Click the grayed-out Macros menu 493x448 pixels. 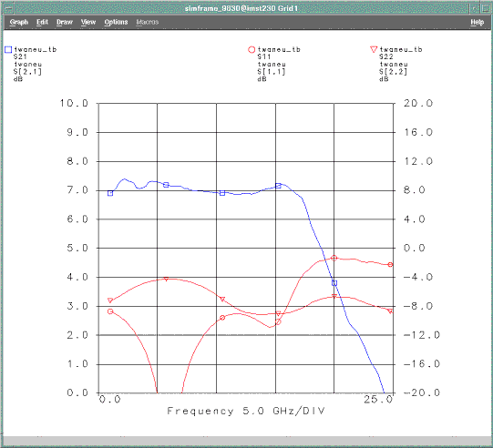pyautogui.click(x=147, y=22)
